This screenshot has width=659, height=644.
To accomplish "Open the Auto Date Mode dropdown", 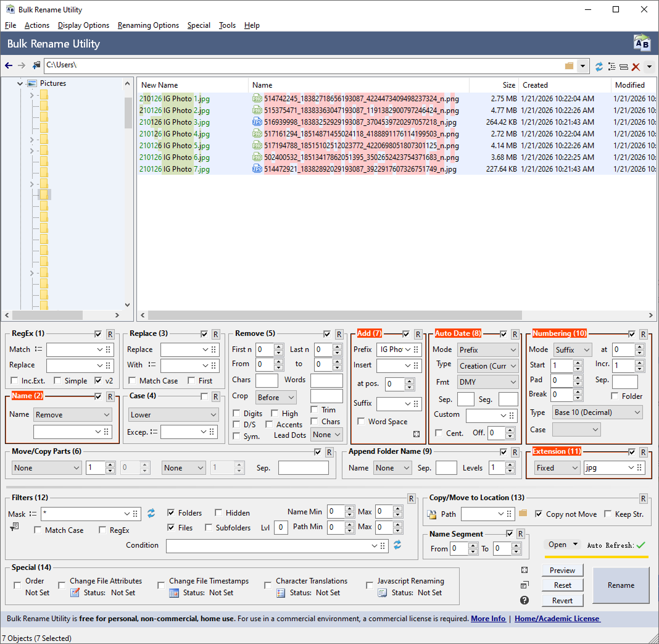I will [487, 350].
